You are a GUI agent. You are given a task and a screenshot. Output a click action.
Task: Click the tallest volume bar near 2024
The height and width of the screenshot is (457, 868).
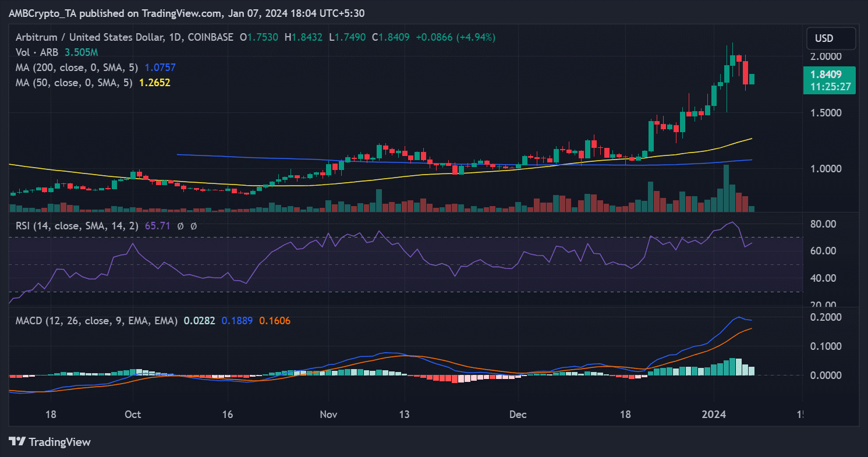(x=726, y=188)
